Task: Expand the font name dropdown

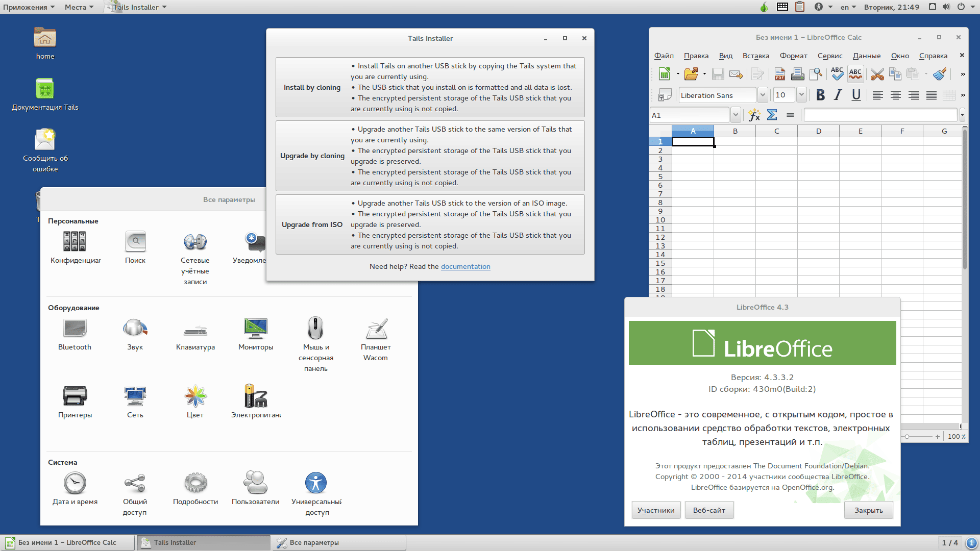Action: click(x=763, y=95)
